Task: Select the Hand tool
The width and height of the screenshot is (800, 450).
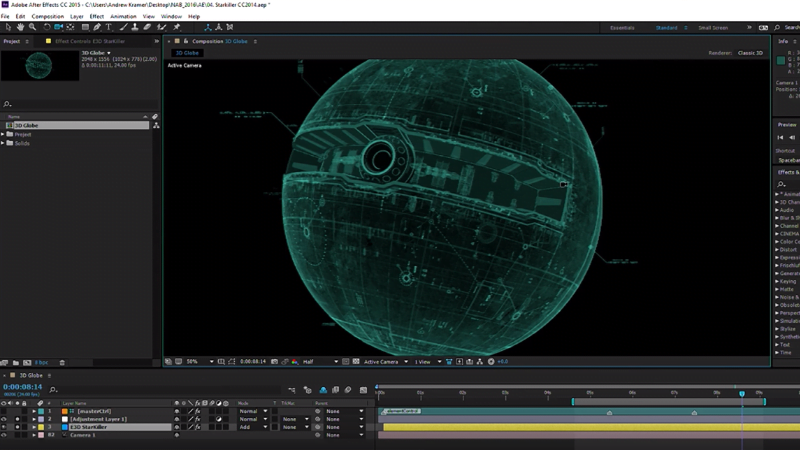Action: [x=20, y=28]
